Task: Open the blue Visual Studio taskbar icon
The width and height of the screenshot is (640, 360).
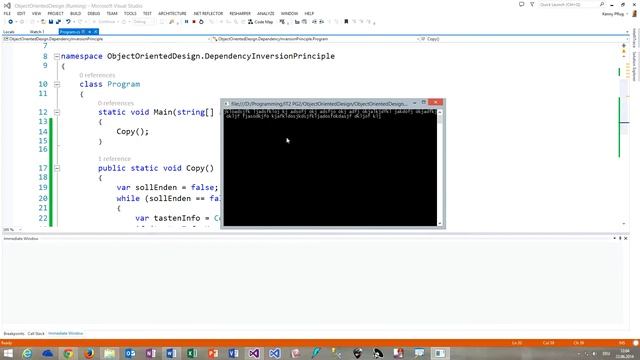Action: click(275, 353)
